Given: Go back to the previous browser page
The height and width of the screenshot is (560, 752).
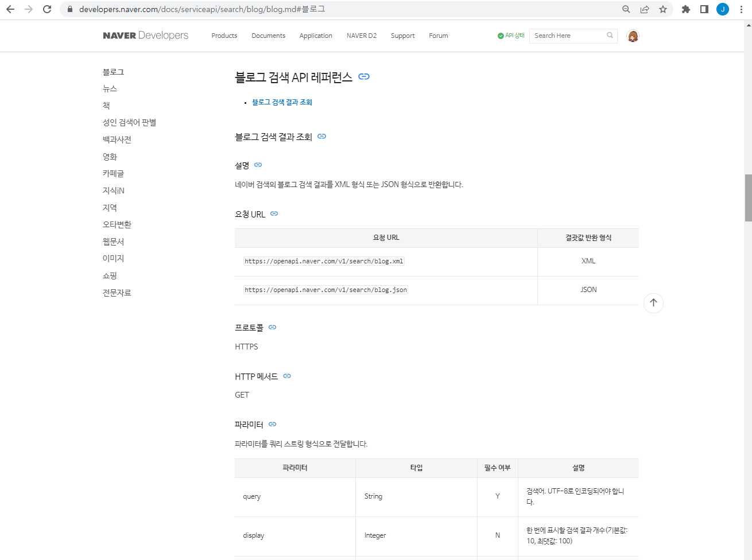Looking at the screenshot, I should click(x=10, y=9).
